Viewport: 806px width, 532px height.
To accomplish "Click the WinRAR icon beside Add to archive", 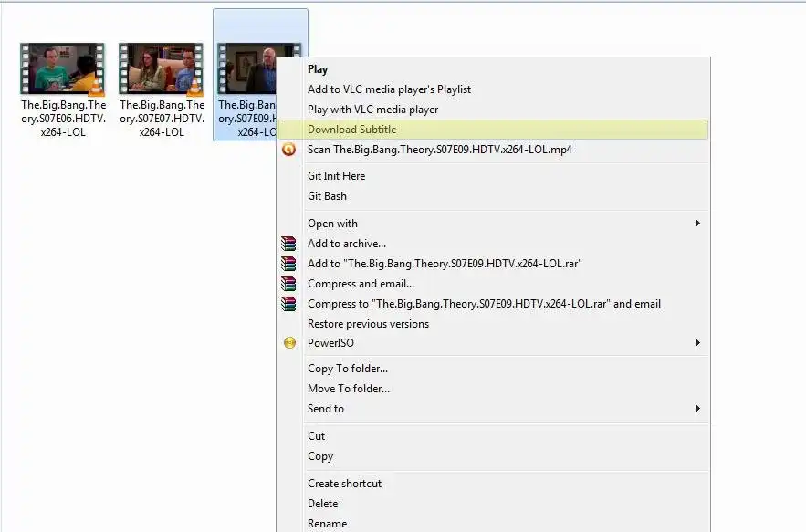I will (288, 244).
